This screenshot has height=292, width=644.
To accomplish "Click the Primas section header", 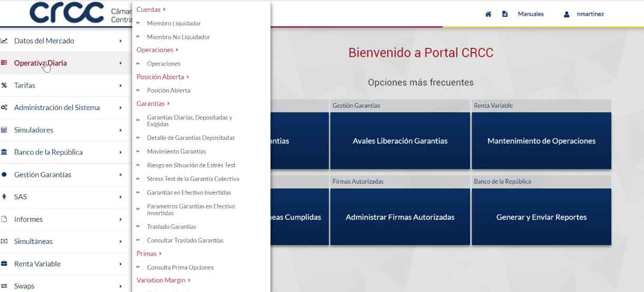I will click(x=149, y=254).
